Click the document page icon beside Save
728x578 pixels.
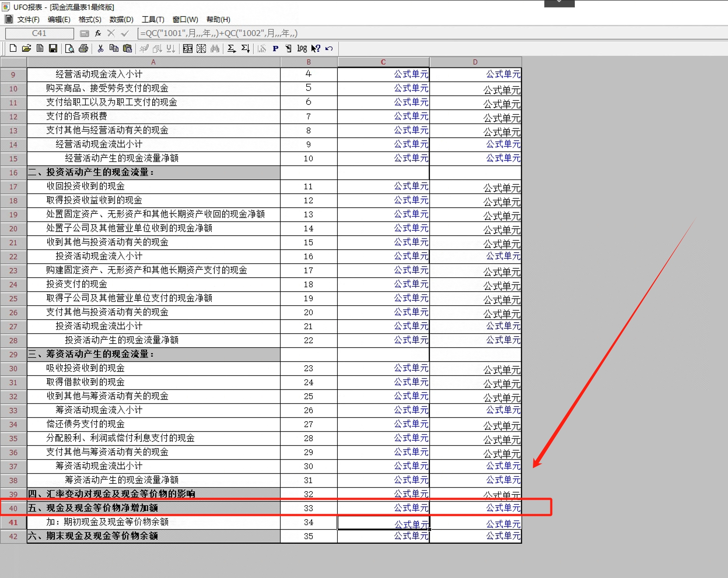40,49
